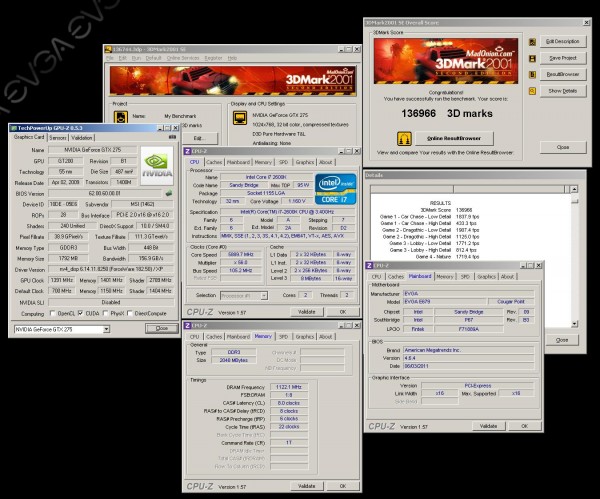Click the Details window scroll down arrow

point(574,324)
